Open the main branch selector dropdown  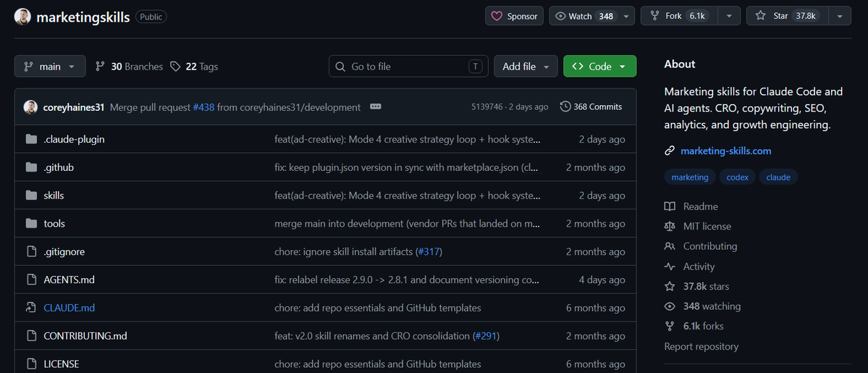[x=50, y=67]
